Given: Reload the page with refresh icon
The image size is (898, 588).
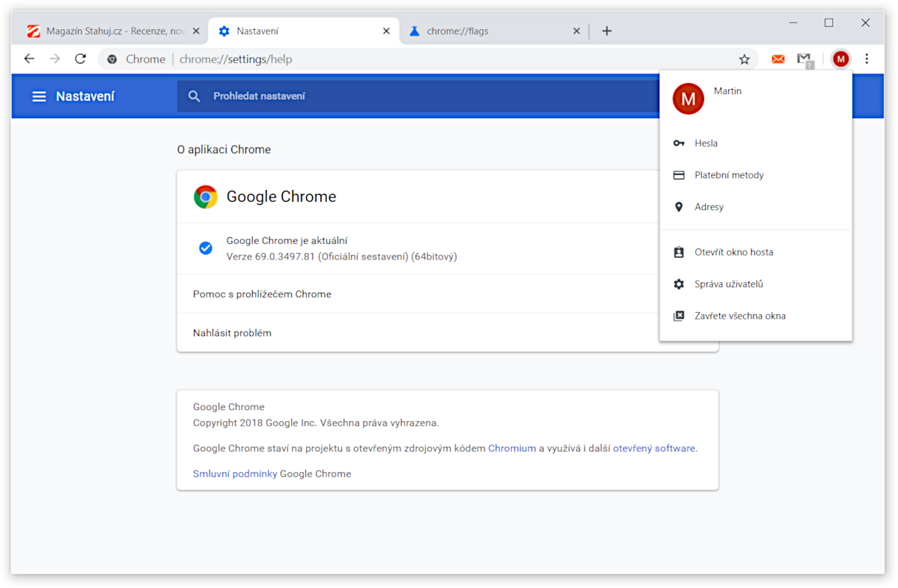Looking at the screenshot, I should (81, 59).
